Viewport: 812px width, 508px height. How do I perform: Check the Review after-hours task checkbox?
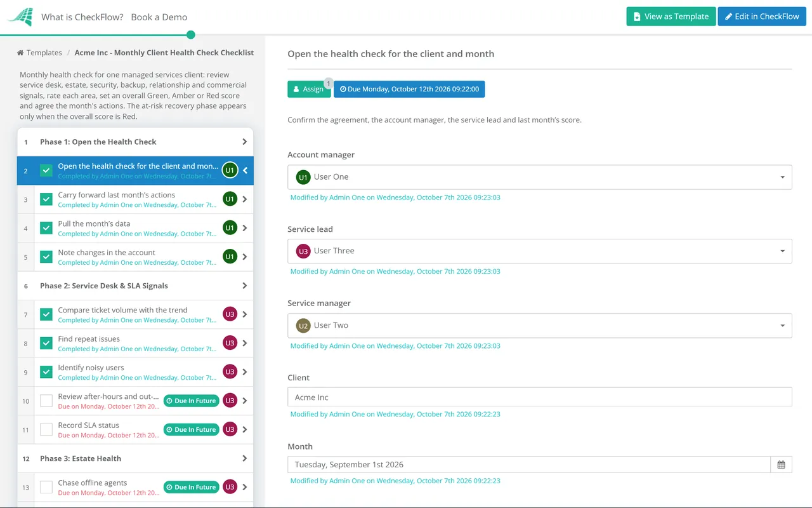pyautogui.click(x=46, y=401)
